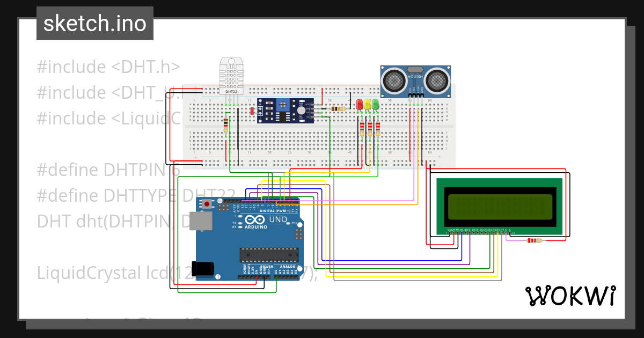Viewport: 644px width, 338px height.
Task: Click the red LED on the breadboard
Action: [360, 105]
